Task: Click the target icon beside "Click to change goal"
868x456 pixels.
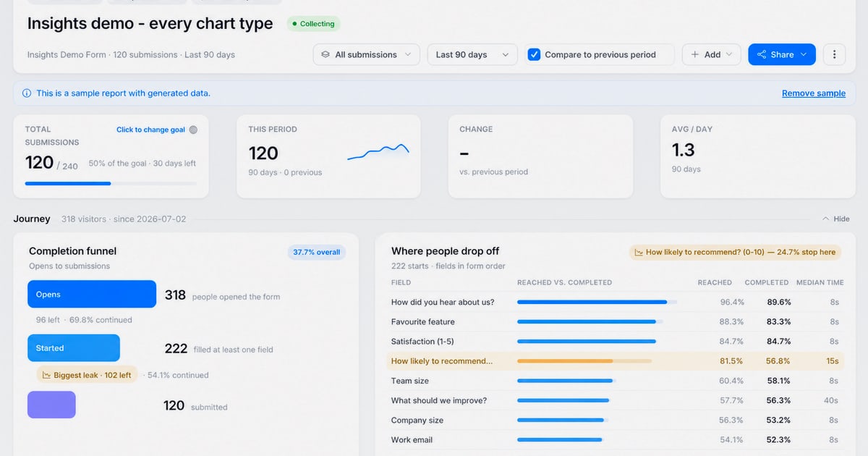Action: tap(193, 130)
